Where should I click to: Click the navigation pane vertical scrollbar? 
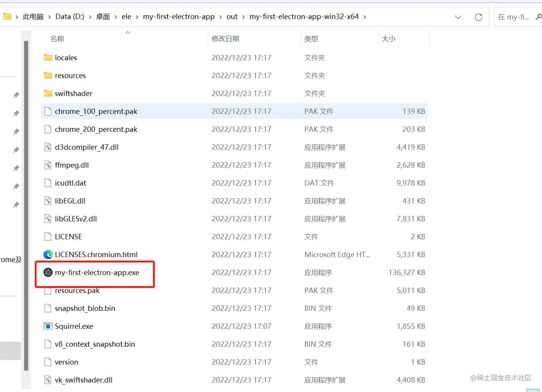tap(26, 206)
